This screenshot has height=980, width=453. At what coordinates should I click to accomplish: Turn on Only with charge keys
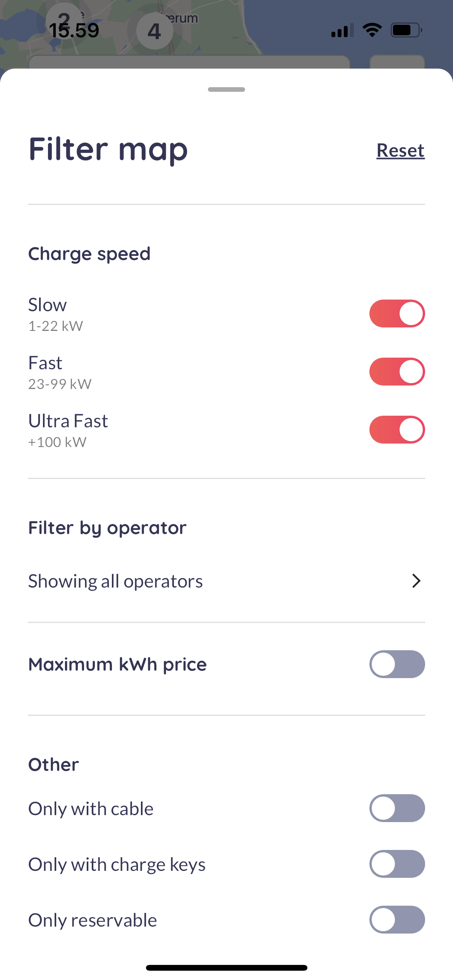point(397,864)
